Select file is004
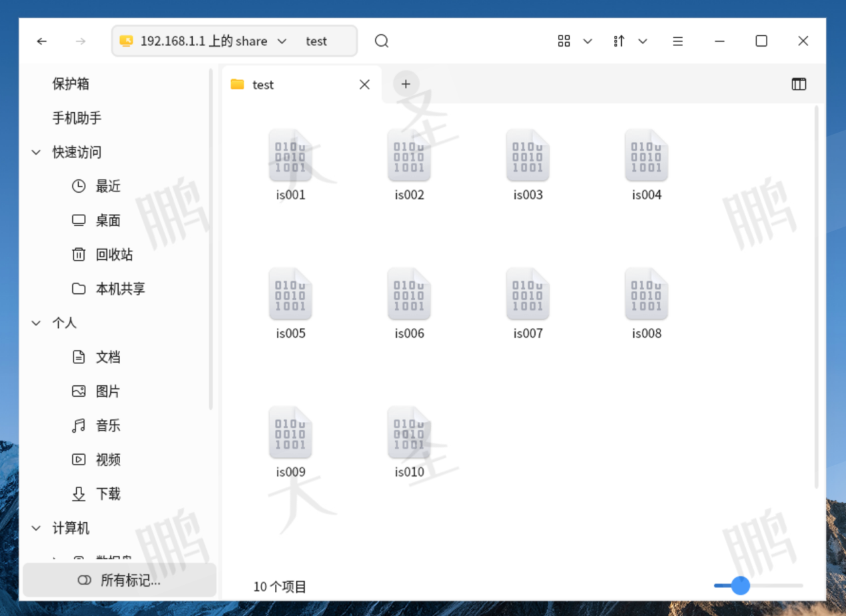Viewport: 846px width, 616px height. (x=647, y=164)
